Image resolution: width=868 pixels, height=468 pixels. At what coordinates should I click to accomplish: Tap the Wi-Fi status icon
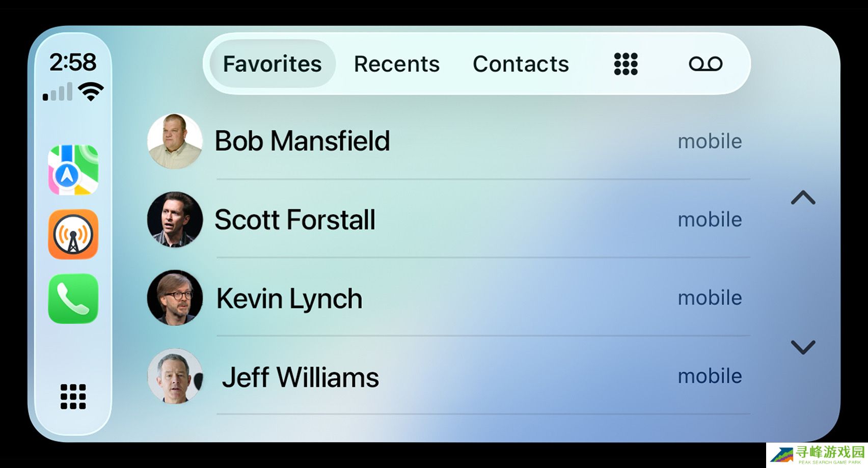91,92
